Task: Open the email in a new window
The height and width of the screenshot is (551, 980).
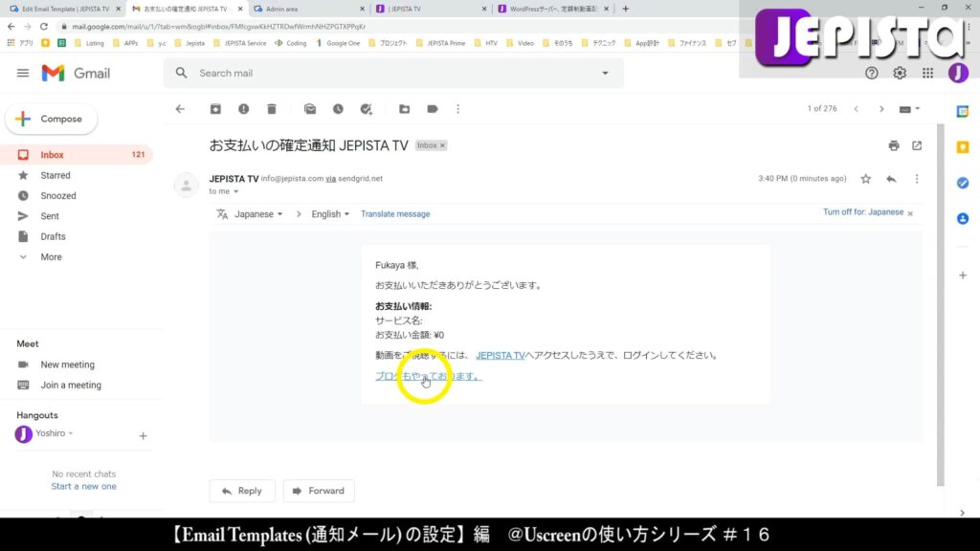Action: click(917, 145)
